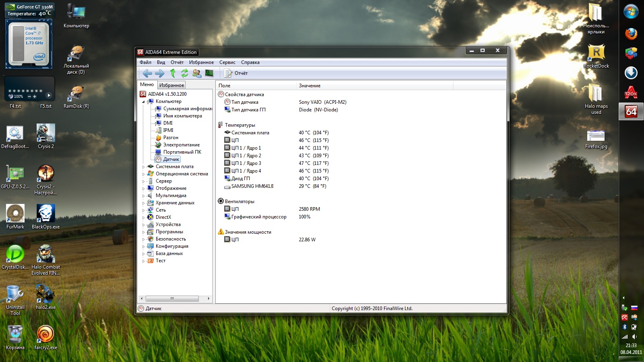Select the Датчик tree item
This screenshot has width=644, height=362.
[x=171, y=159]
